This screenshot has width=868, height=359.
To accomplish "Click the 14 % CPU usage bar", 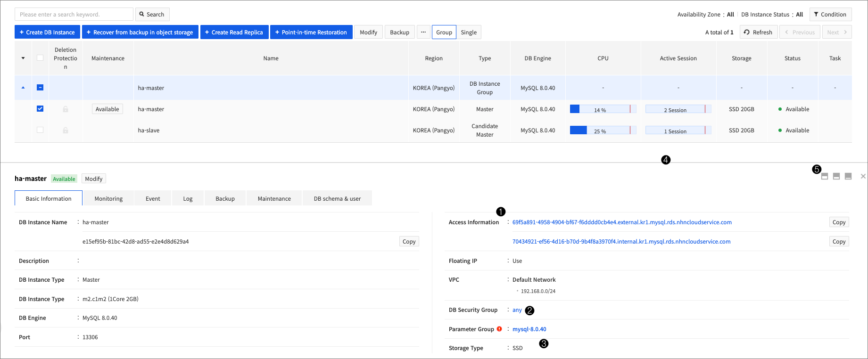I will (603, 109).
